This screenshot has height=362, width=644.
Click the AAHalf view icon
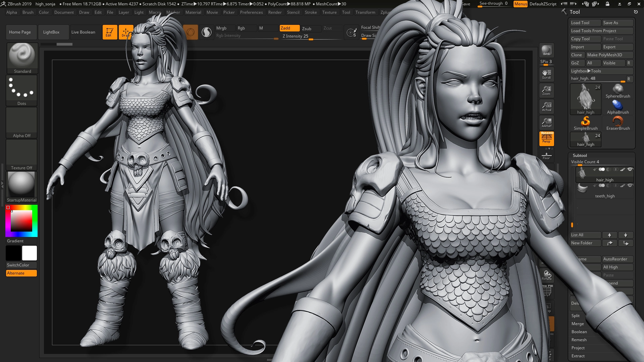(546, 123)
